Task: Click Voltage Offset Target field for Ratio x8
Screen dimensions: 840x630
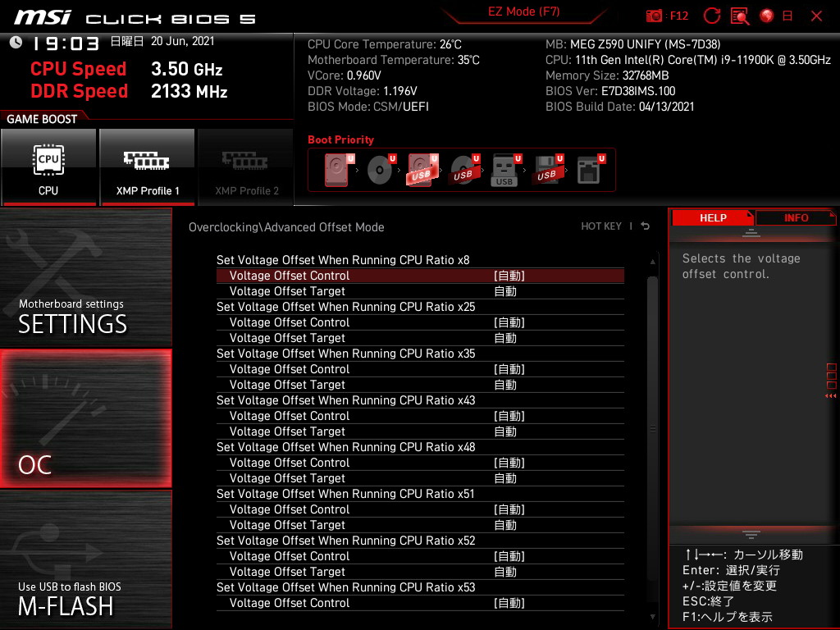Action: [420, 291]
